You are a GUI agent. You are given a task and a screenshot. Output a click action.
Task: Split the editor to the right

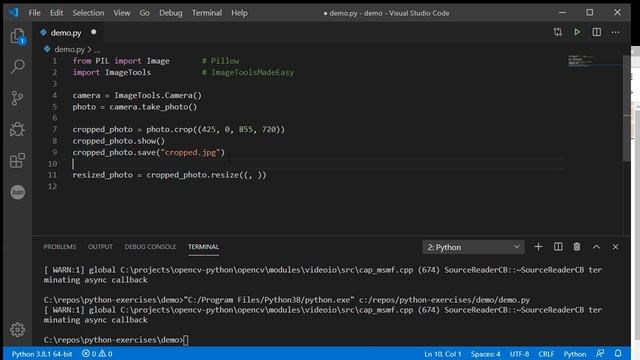coord(596,32)
